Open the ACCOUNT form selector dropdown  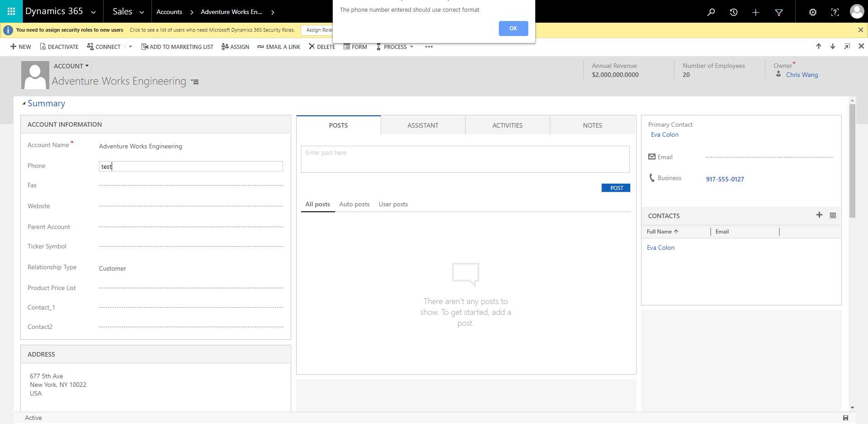pyautogui.click(x=71, y=66)
